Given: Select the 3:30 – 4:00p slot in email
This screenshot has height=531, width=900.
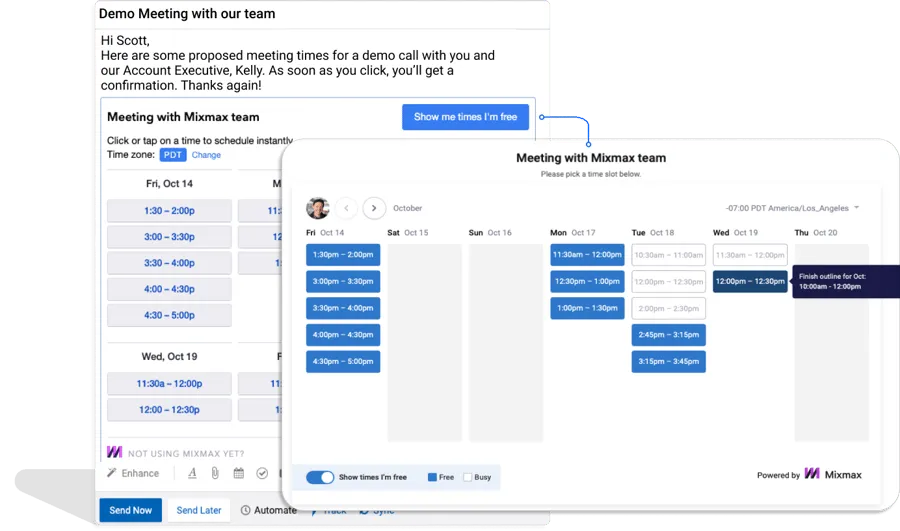Looking at the screenshot, I should pyautogui.click(x=169, y=263).
